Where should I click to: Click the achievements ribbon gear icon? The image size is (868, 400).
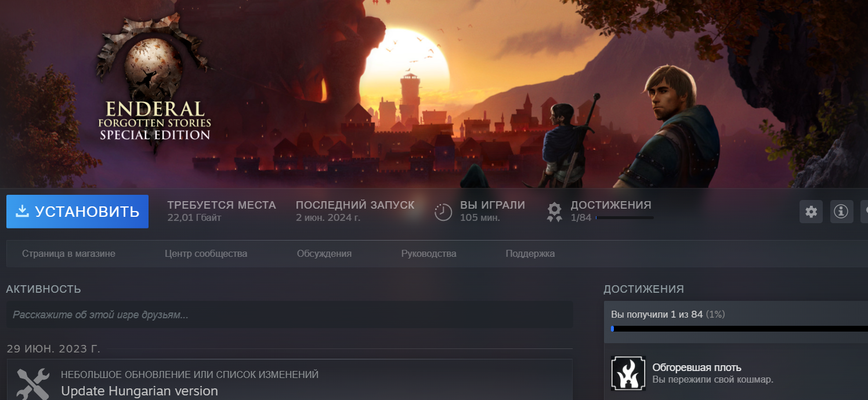pyautogui.click(x=555, y=212)
